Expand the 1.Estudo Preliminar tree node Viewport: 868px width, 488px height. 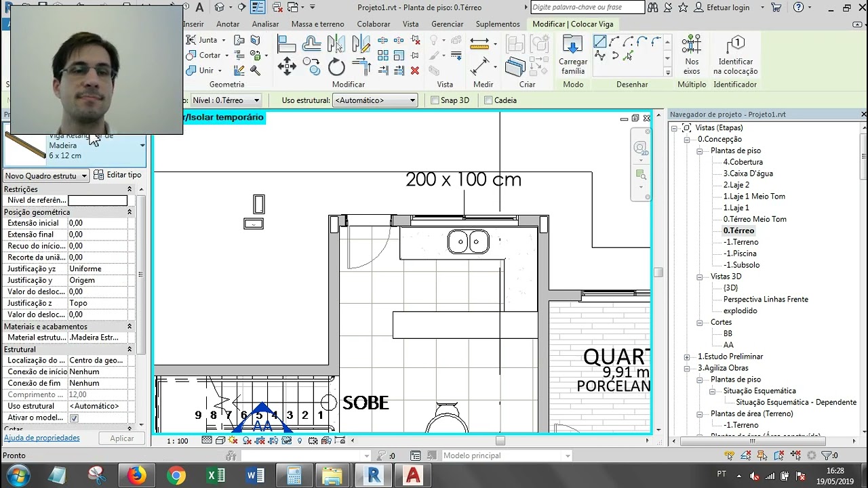click(x=687, y=357)
